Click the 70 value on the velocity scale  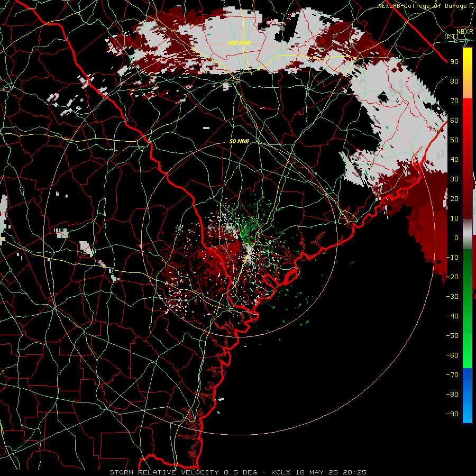click(x=454, y=101)
